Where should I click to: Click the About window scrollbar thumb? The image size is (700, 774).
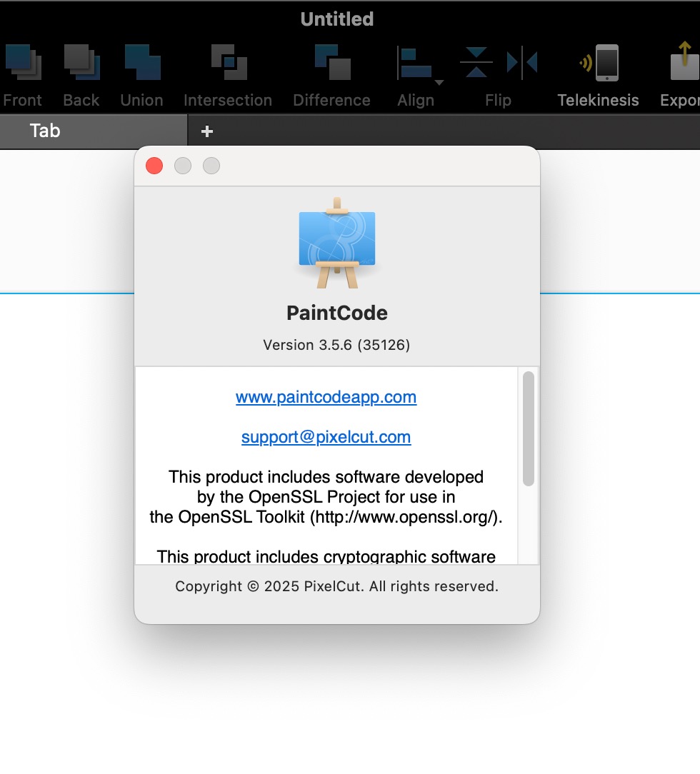tap(528, 428)
